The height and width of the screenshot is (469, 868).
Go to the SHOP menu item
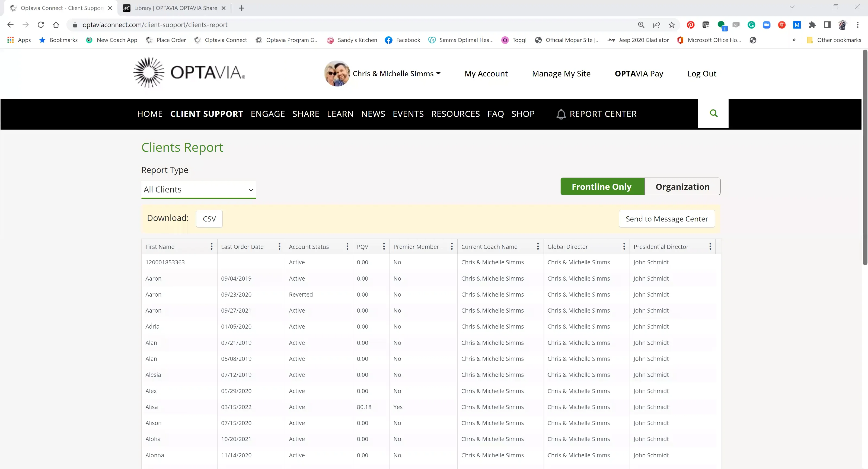(x=523, y=114)
